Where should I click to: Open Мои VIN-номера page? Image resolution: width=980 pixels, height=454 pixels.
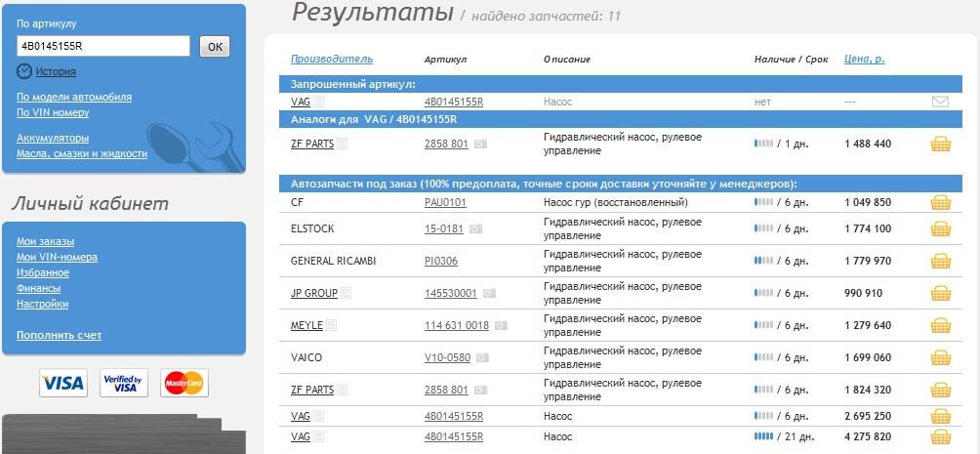[57, 257]
